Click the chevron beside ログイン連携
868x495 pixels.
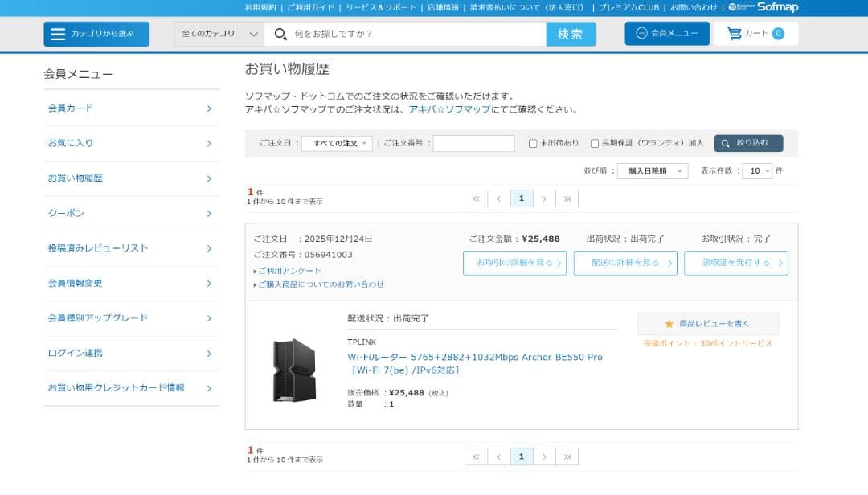click(x=209, y=354)
